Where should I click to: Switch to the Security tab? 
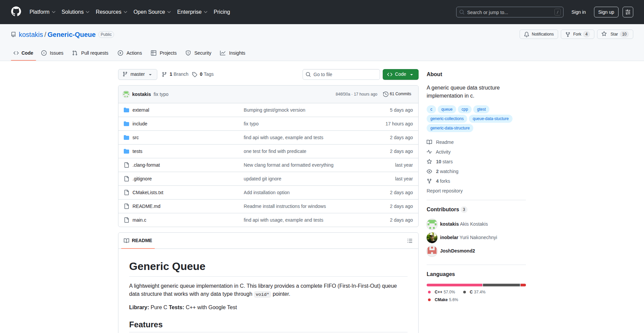coord(199,53)
